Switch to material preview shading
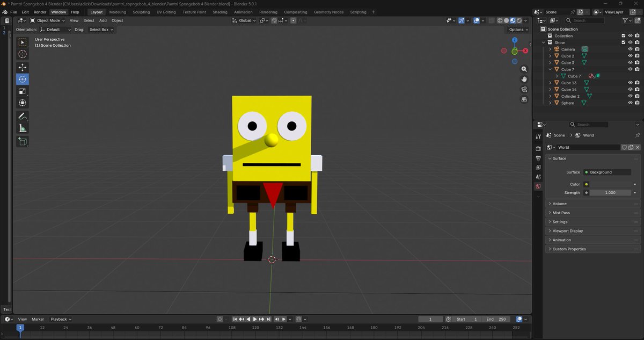The height and width of the screenshot is (340, 644). click(513, 20)
